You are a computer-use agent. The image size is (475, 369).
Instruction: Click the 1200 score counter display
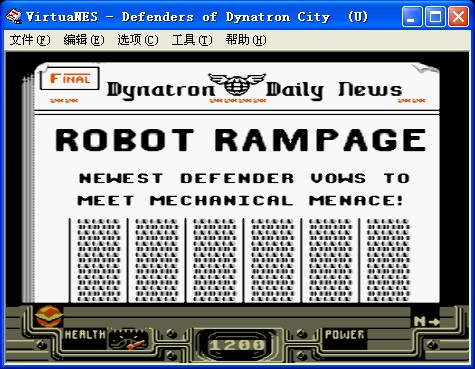[x=237, y=345]
